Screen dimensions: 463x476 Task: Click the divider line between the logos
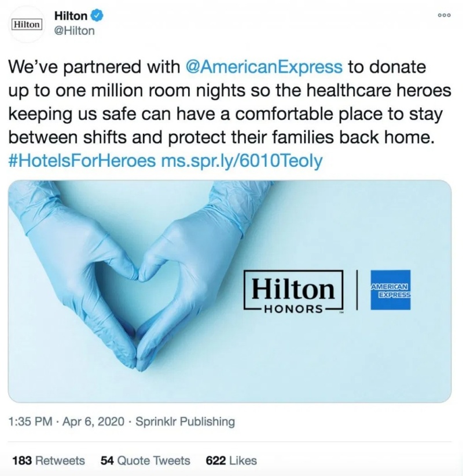[x=357, y=290]
